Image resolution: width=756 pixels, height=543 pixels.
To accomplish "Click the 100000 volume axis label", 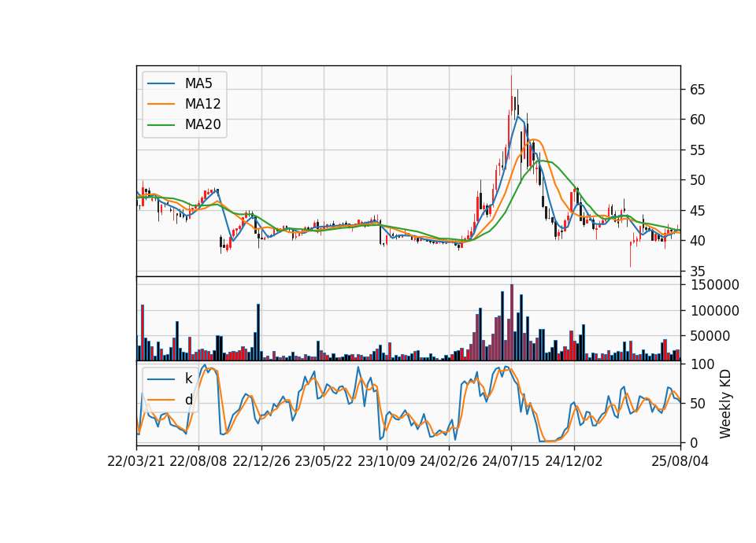I will (x=715, y=311).
